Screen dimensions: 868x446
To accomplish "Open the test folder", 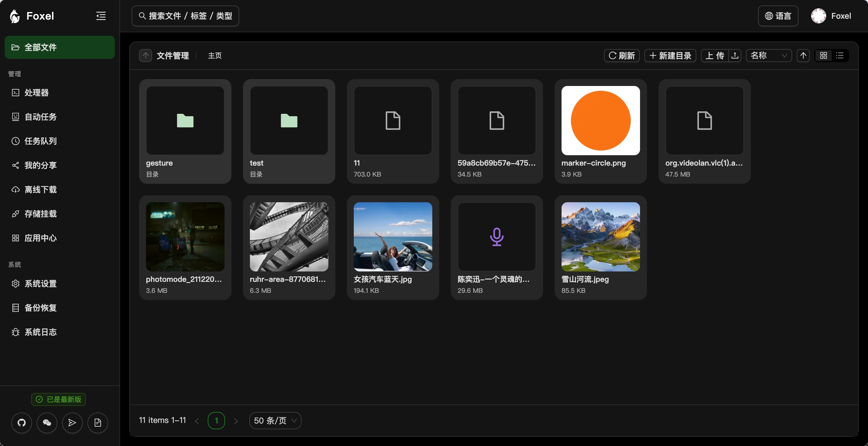I will [289, 131].
